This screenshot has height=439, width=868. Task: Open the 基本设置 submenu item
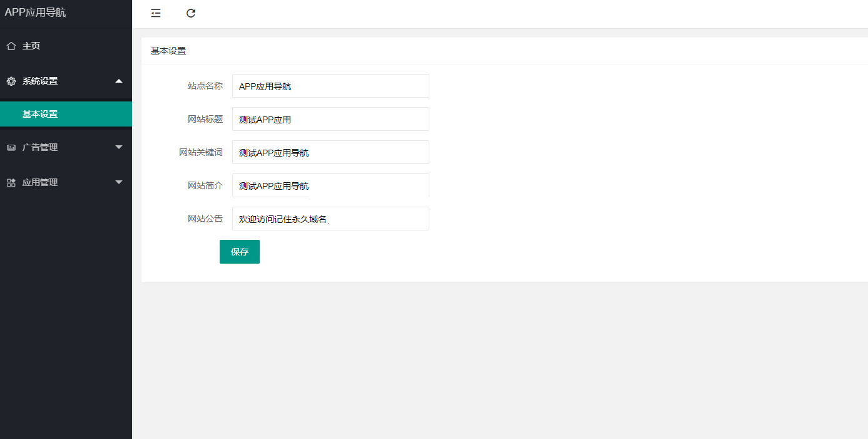(x=66, y=114)
